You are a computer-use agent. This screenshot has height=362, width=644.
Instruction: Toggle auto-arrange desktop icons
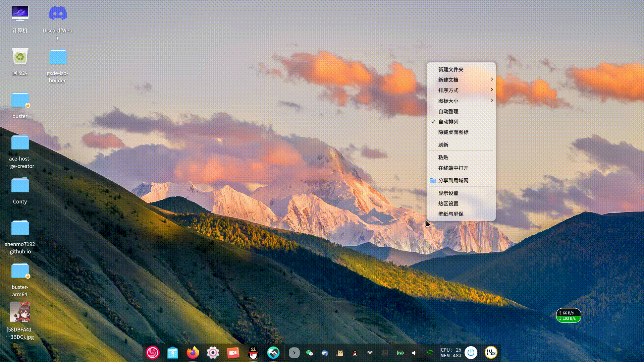tap(448, 122)
